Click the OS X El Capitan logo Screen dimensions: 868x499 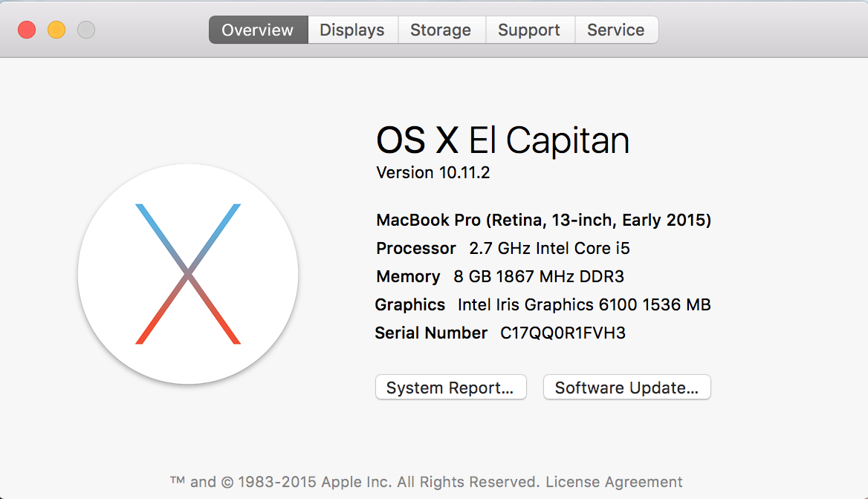[188, 274]
